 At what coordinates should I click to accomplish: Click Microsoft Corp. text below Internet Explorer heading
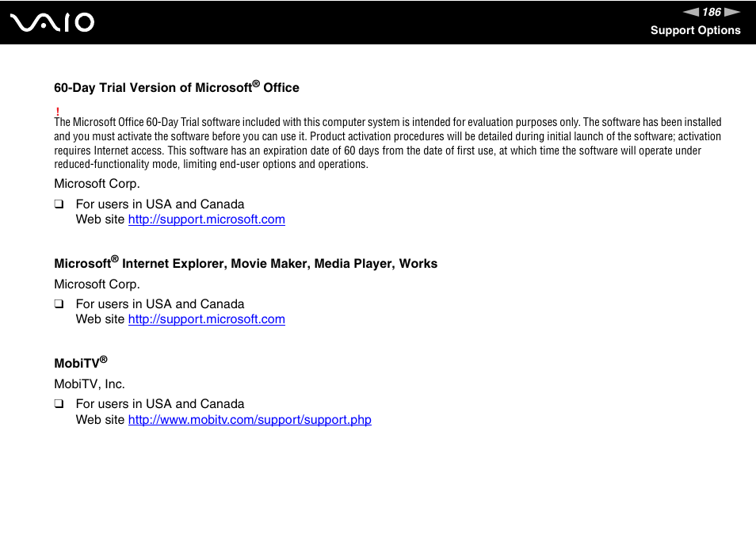(97, 284)
